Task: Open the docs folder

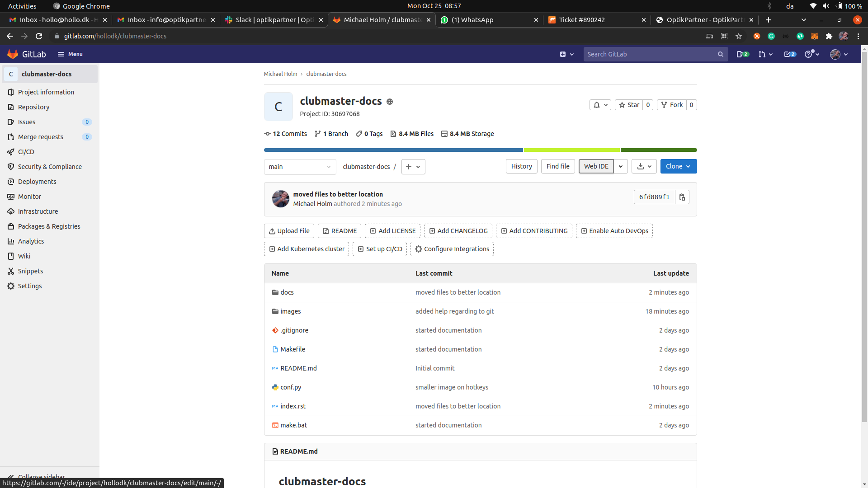Action: (287, 292)
